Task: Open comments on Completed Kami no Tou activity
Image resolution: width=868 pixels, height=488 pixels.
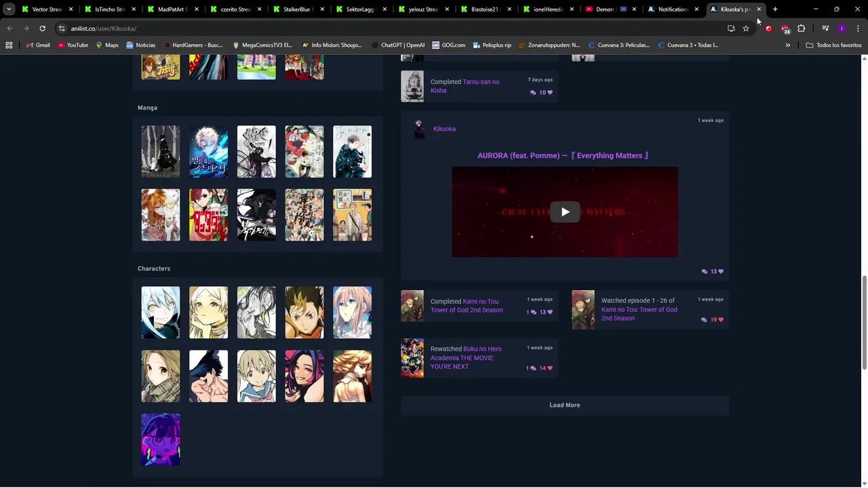Action: coord(531,312)
